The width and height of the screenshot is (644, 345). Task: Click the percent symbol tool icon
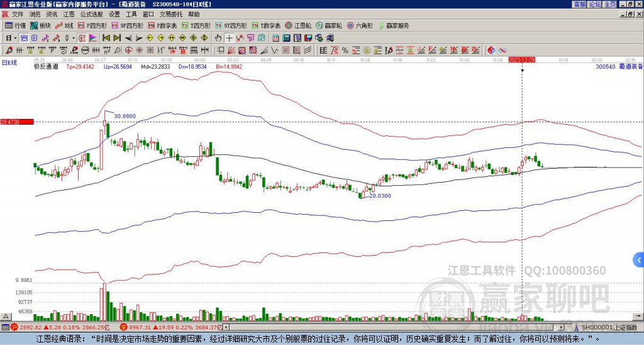(x=345, y=50)
